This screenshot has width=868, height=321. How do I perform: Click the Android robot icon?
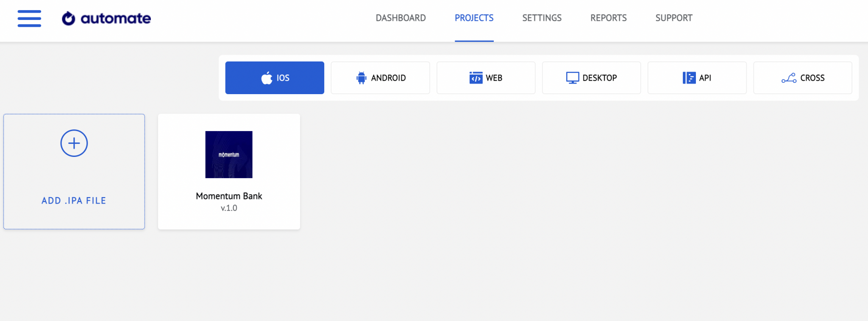click(x=361, y=78)
